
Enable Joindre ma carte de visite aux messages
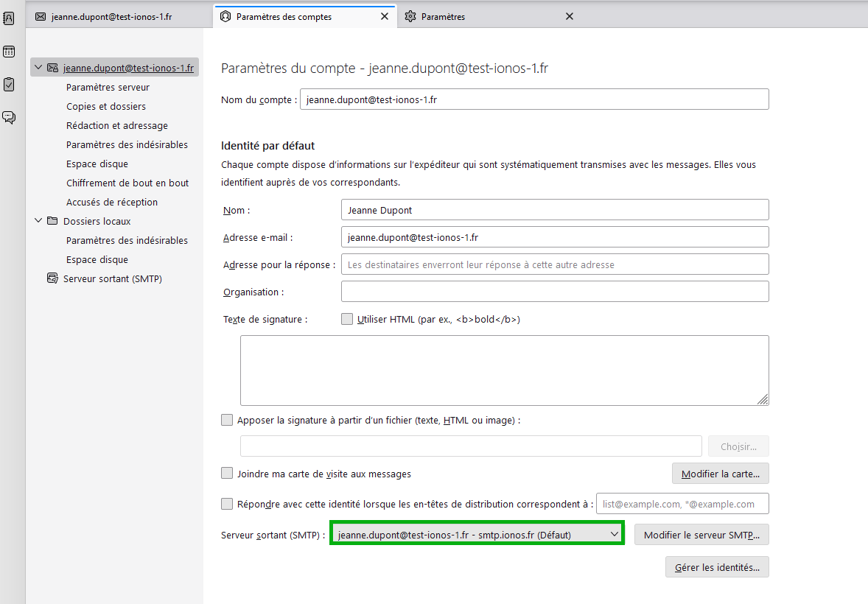(x=227, y=474)
